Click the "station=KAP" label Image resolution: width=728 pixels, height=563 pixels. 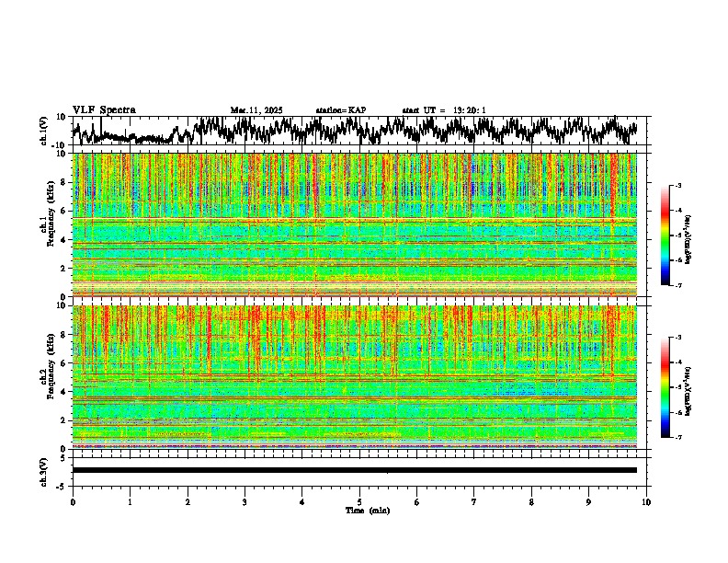pyautogui.click(x=341, y=110)
